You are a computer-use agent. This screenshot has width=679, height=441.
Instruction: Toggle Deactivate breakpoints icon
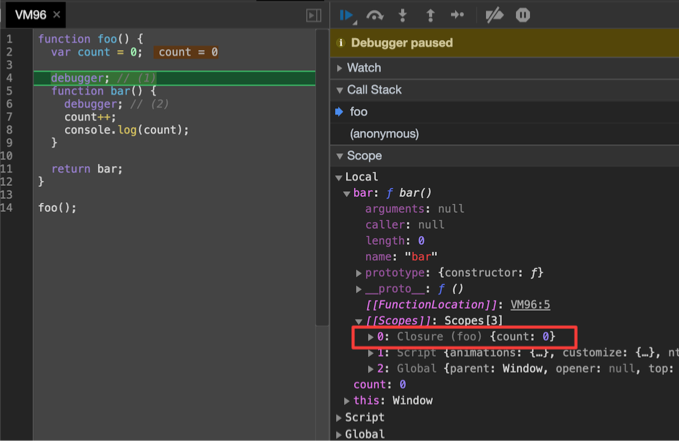[494, 15]
